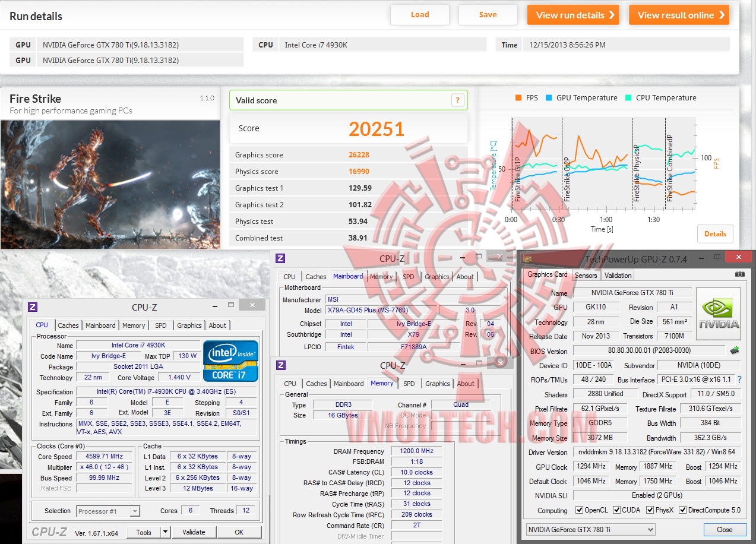Click the DRAM Frequency 1200.0 MHz value
This screenshot has width=756, height=544.
[x=417, y=451]
